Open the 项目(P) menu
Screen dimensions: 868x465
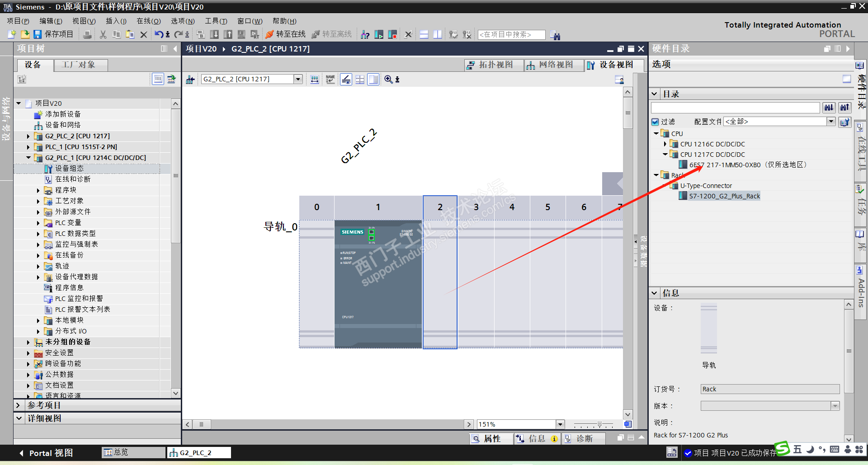tap(18, 21)
